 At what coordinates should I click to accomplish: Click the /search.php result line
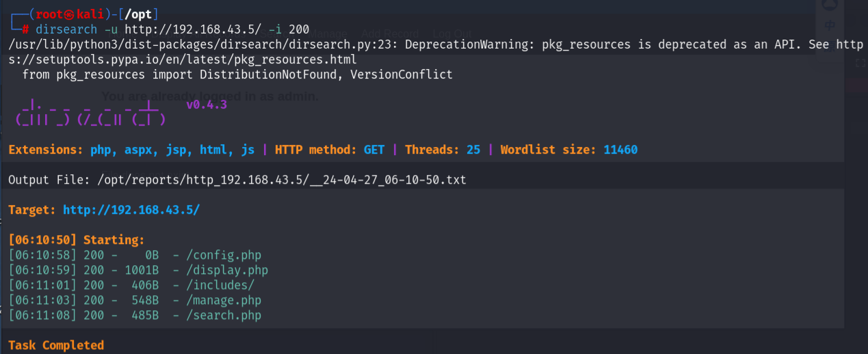135,315
